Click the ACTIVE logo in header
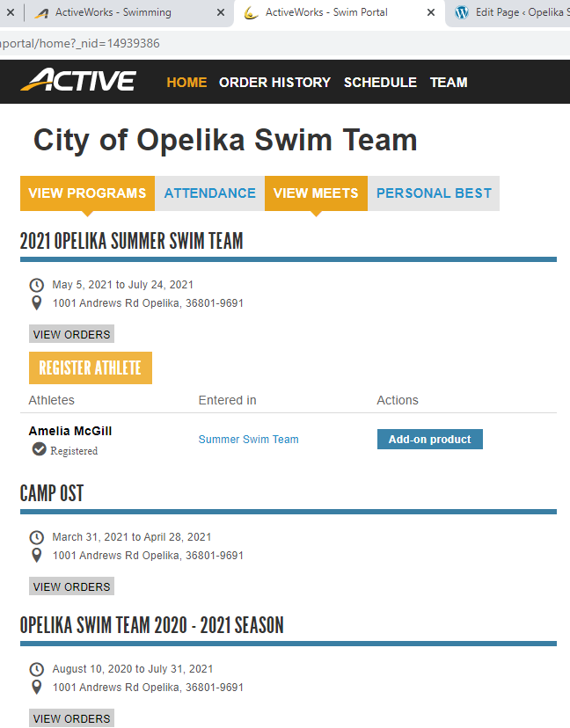 tap(78, 81)
